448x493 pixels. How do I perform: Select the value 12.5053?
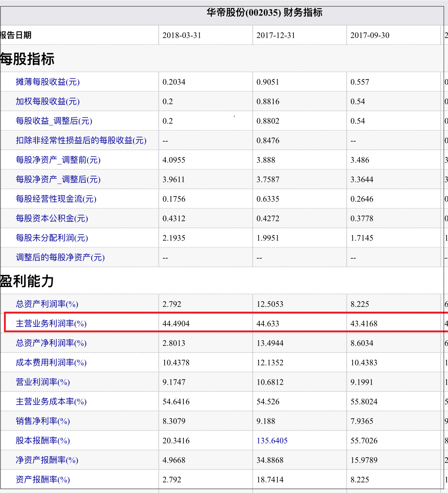coord(270,304)
